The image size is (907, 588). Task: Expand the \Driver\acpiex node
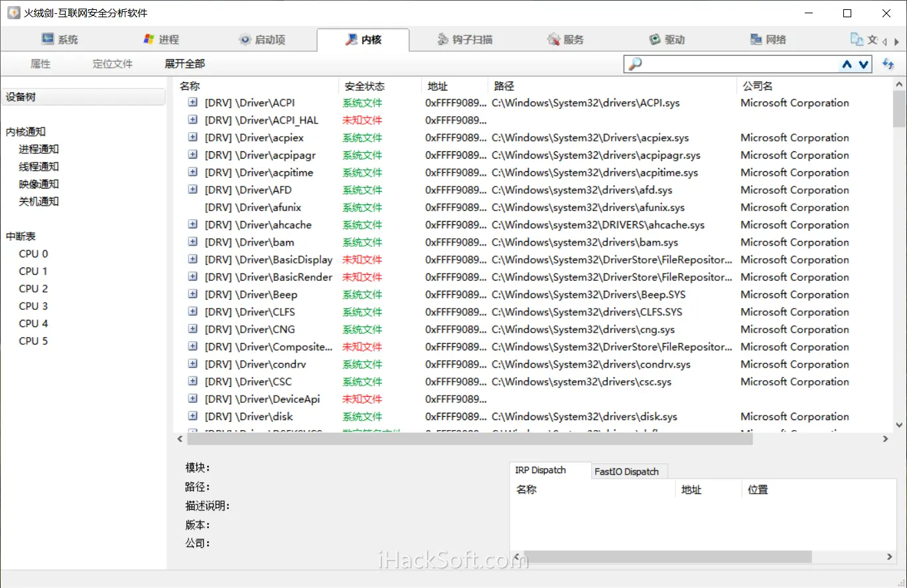pos(192,137)
